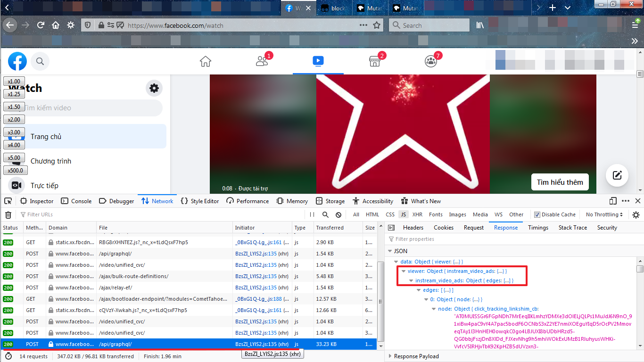The image size is (644, 362).
Task: Collapse the viewer Object node
Action: 404,271
